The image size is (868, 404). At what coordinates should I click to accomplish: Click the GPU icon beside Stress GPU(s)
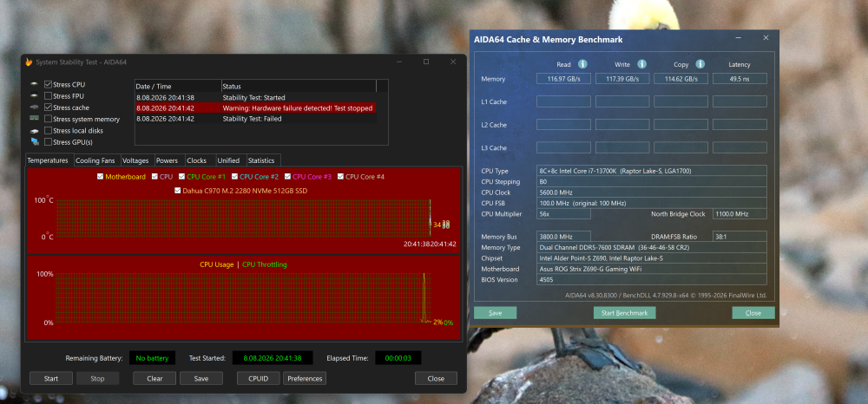(35, 142)
